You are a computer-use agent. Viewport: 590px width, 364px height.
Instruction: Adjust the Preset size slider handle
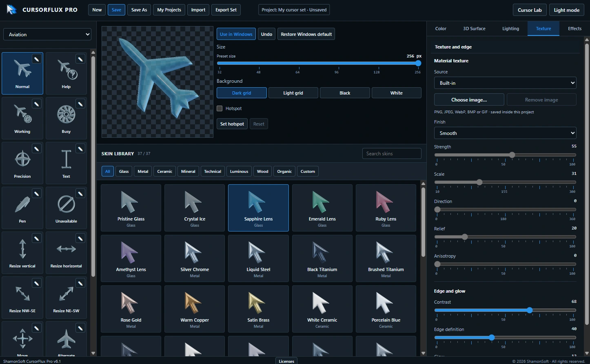[418, 63]
